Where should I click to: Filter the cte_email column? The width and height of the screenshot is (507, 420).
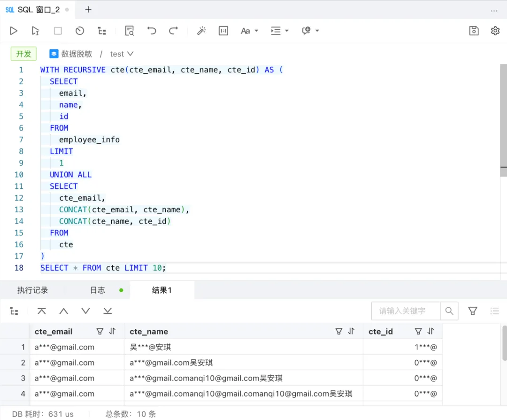(100, 331)
